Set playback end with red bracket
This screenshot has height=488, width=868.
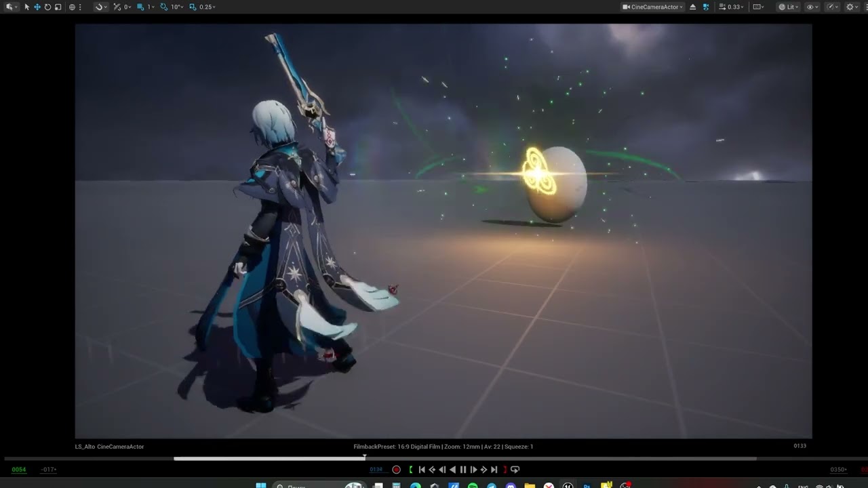(505, 470)
